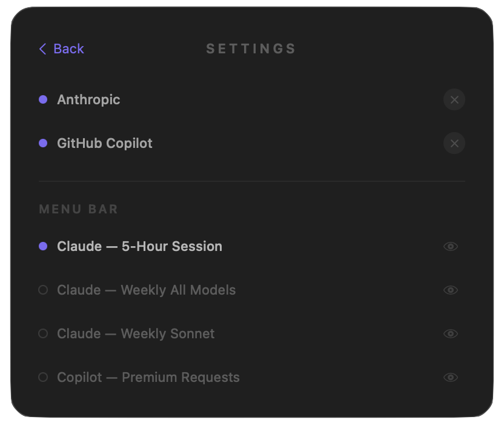
Task: Toggle visibility of Claude — Weekly Sonnet
Action: click(451, 333)
